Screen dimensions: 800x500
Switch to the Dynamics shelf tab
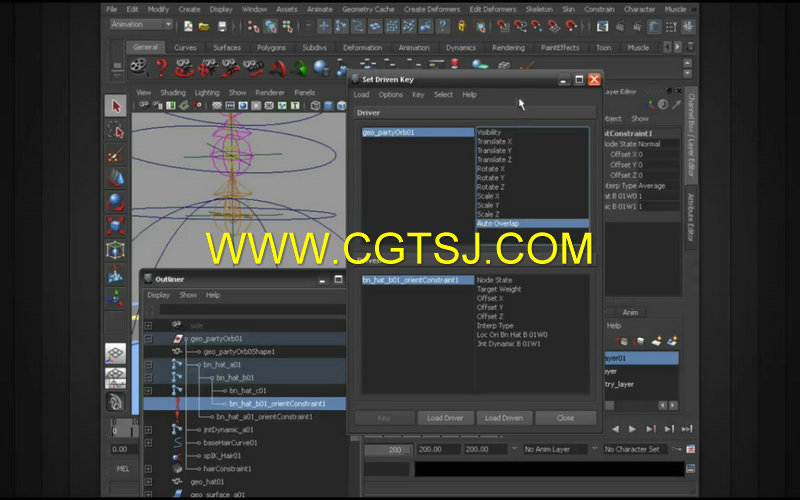click(460, 47)
